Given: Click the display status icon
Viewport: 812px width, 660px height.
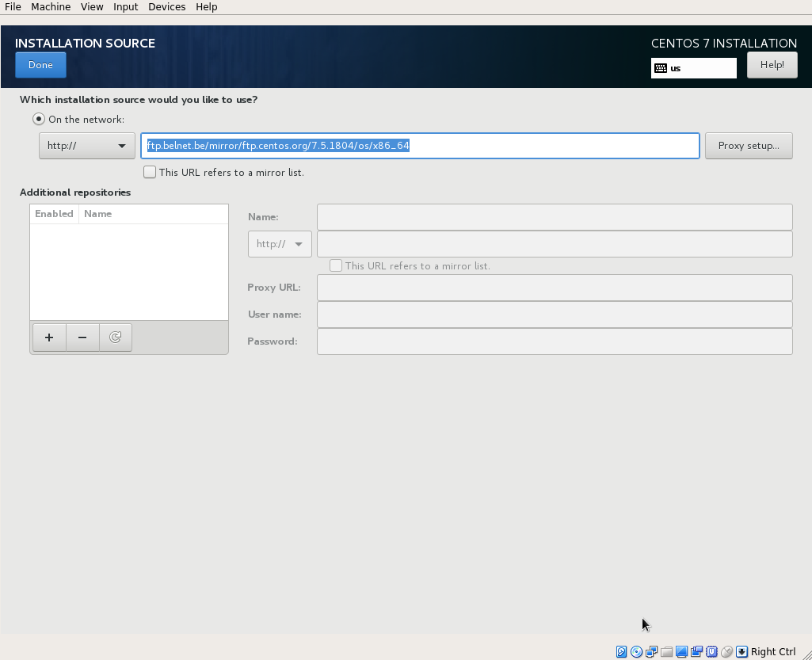Looking at the screenshot, I should coord(682,651).
